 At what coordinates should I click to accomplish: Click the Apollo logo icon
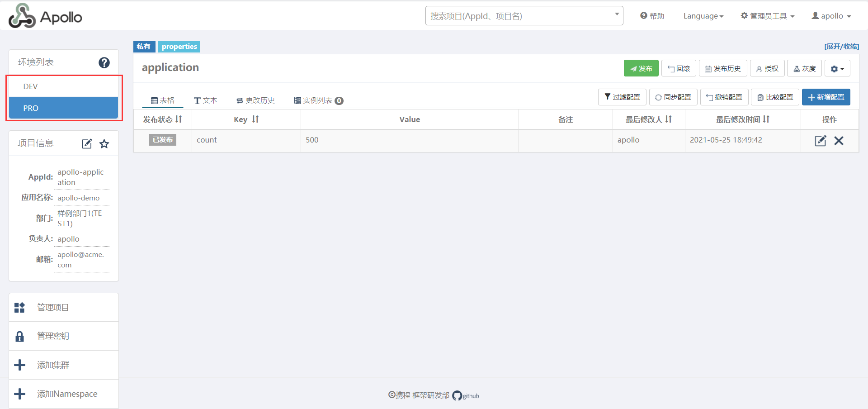click(22, 16)
